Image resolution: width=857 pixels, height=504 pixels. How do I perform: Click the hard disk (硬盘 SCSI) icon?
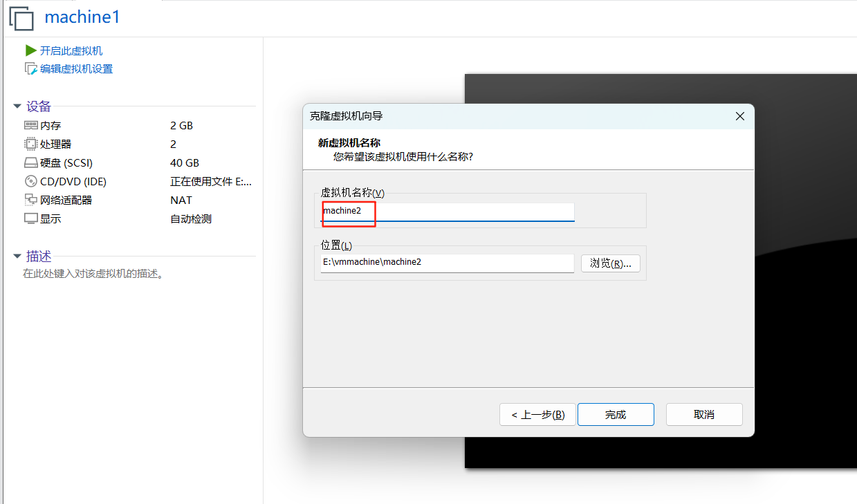(30, 163)
